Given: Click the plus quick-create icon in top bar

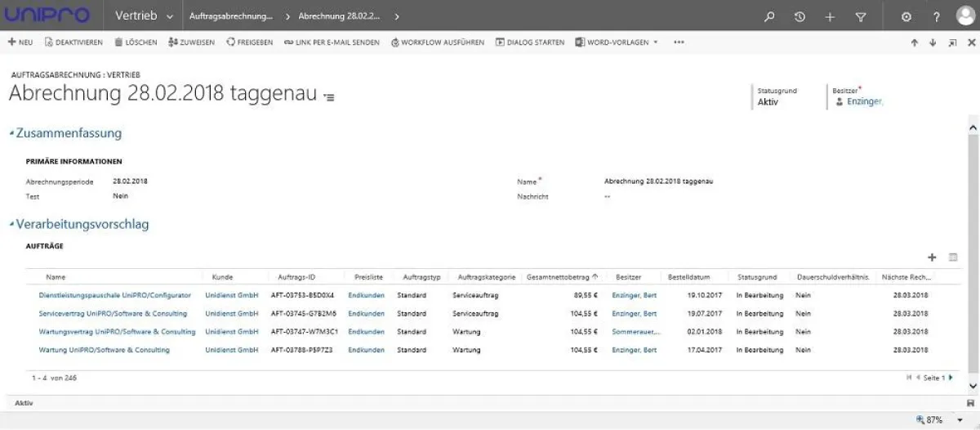Looking at the screenshot, I should 830,16.
